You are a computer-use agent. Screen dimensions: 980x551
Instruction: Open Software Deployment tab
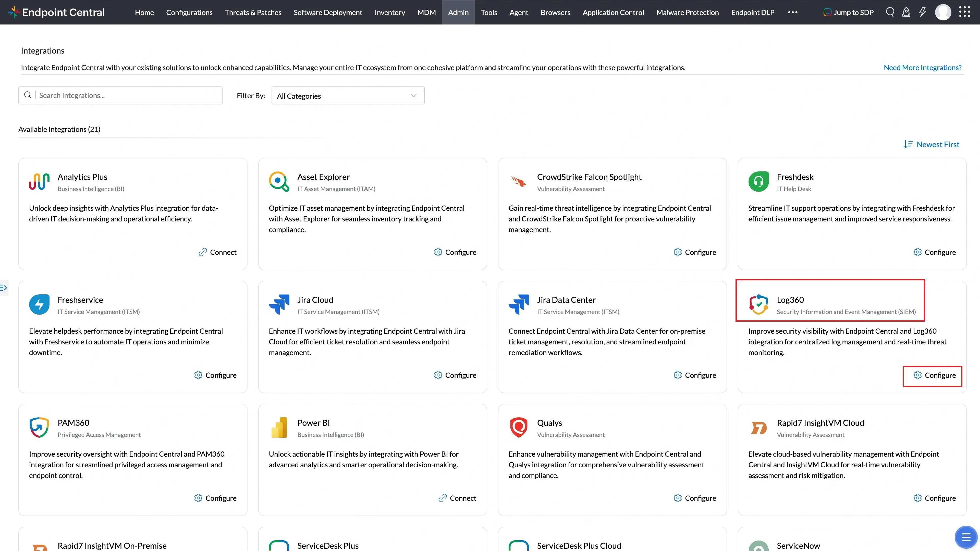[328, 12]
